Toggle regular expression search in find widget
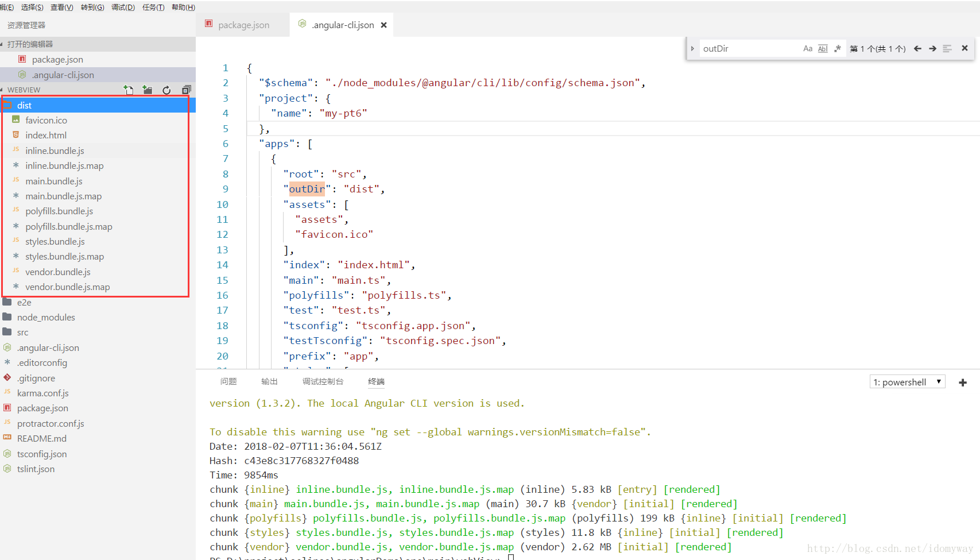 [838, 49]
